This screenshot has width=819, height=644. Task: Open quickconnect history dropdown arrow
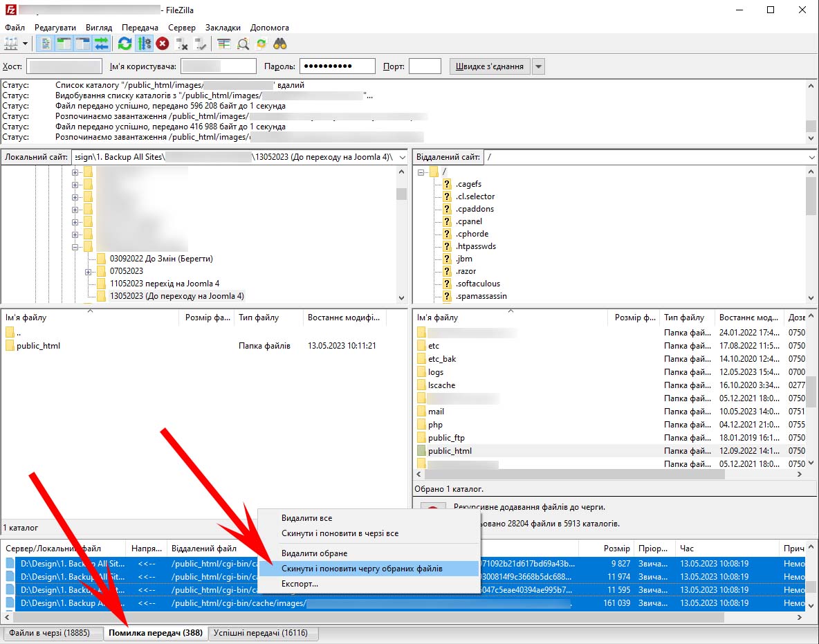click(539, 66)
